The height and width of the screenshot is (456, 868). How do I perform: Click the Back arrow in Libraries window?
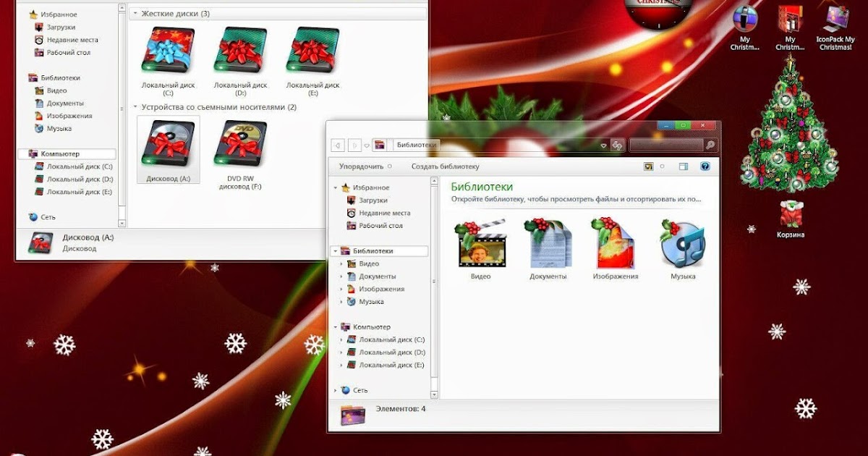pyautogui.click(x=337, y=145)
